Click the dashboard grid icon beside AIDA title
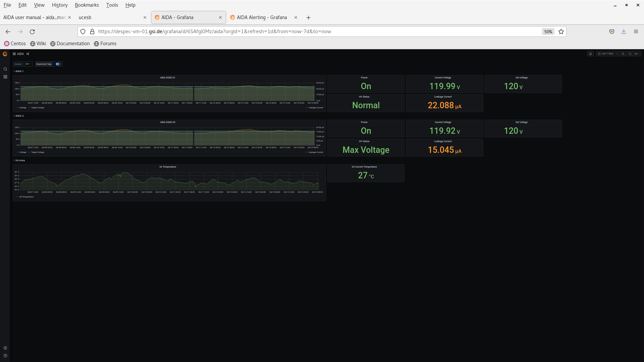 tap(14, 54)
